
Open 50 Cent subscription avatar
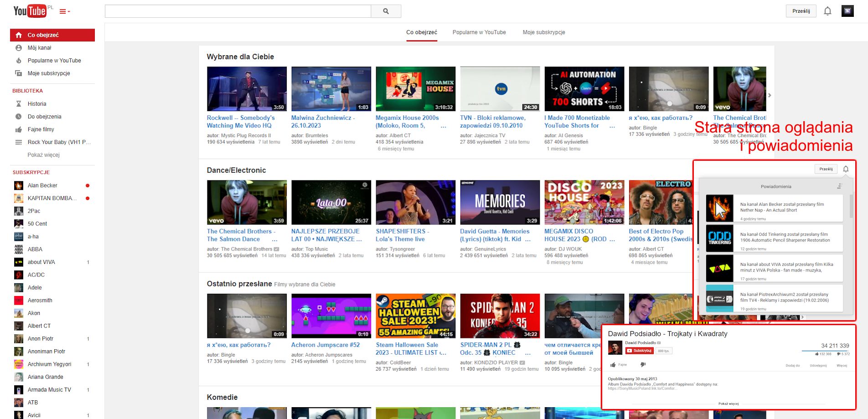(x=19, y=224)
